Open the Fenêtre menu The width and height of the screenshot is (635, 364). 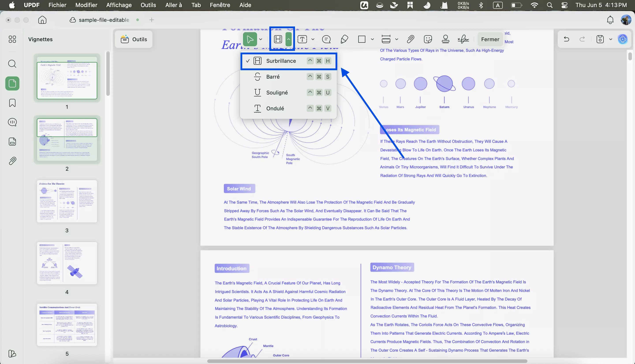coord(220,5)
